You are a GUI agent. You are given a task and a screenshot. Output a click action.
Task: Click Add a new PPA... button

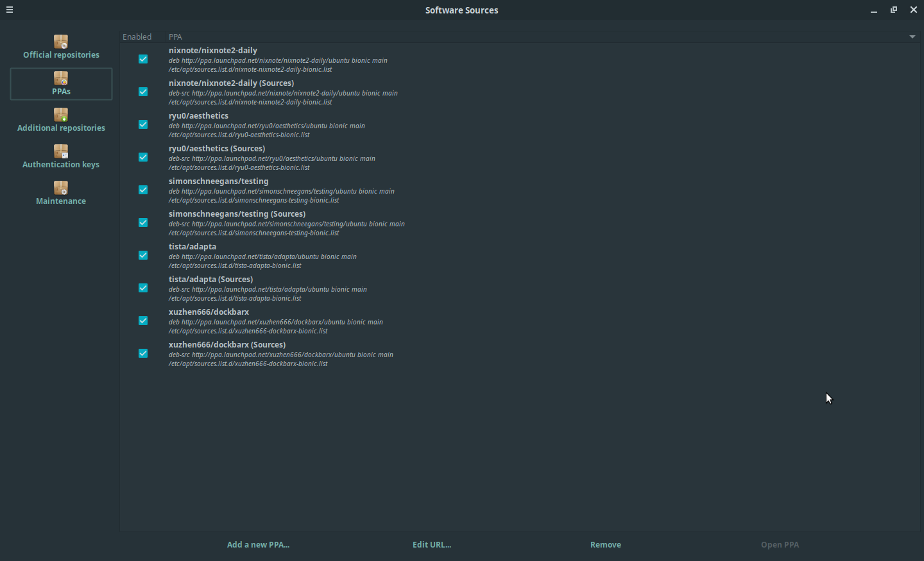[259, 545]
